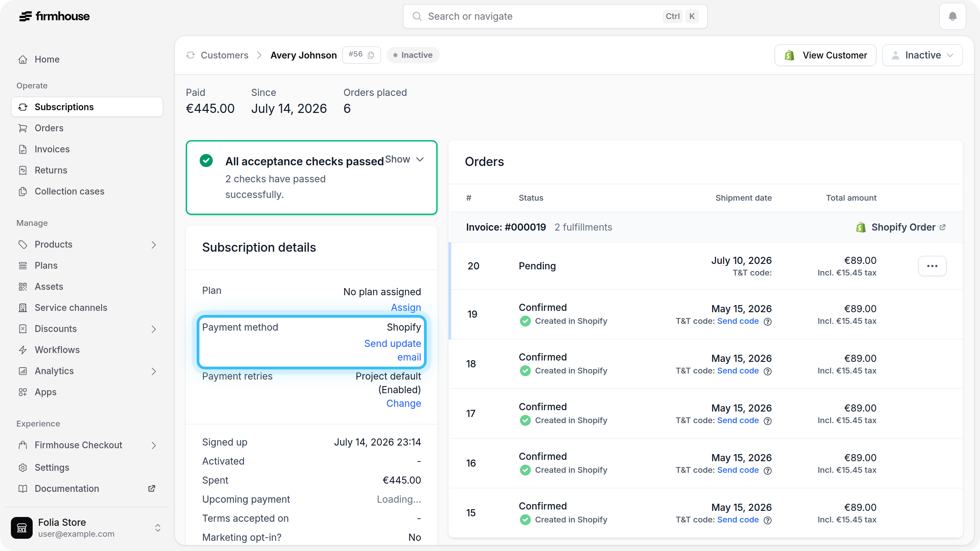Screen dimensions: 980x551
Task: Open Orders in the sidebar
Action: [87, 128]
